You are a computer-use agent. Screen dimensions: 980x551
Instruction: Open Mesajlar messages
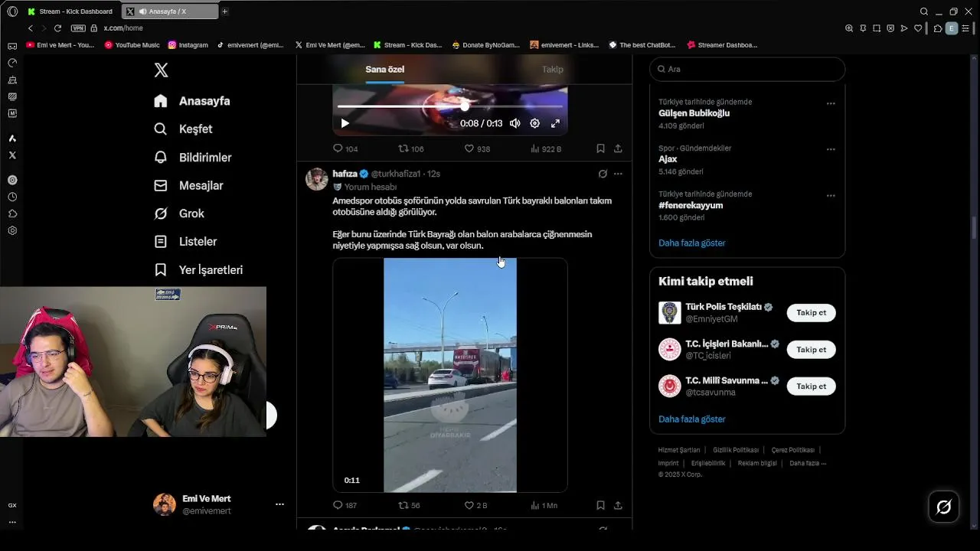pos(188,185)
